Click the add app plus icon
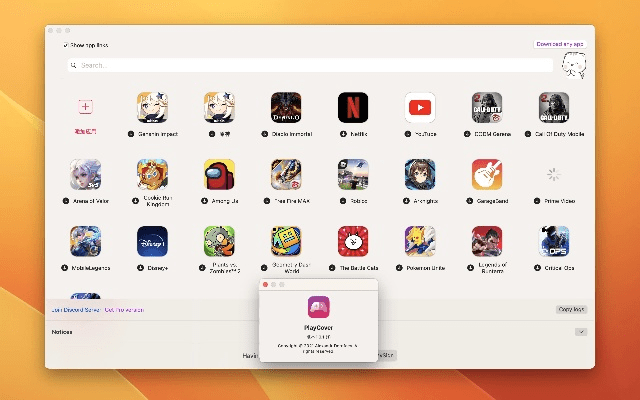 pos(86,107)
